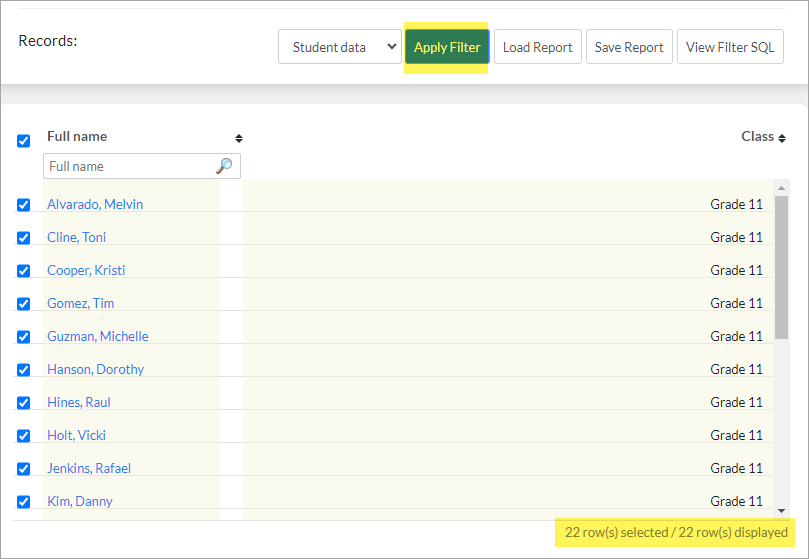
Task: Sort by Full name column arrows
Action: 238,138
